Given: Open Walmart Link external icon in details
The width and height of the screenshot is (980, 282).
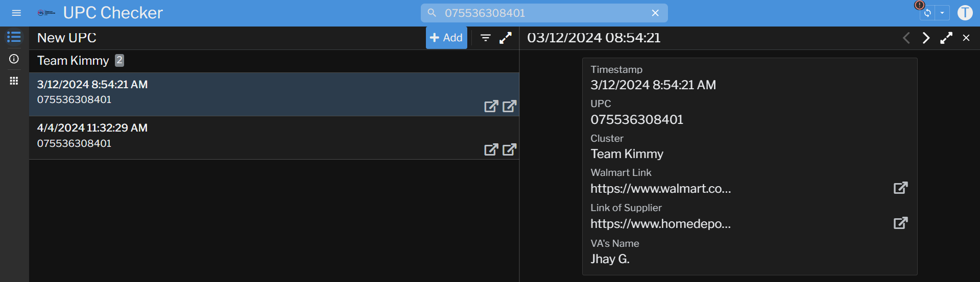Looking at the screenshot, I should [x=900, y=188].
